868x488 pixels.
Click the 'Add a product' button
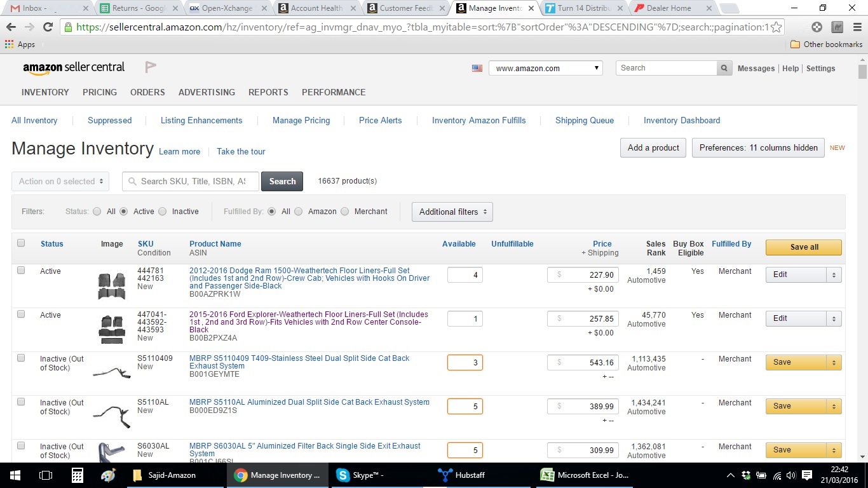click(653, 147)
